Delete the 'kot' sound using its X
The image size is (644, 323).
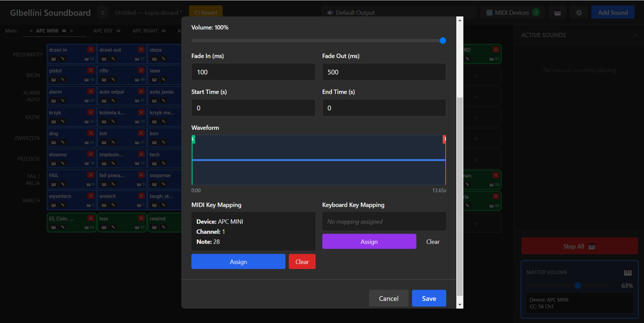point(141,133)
